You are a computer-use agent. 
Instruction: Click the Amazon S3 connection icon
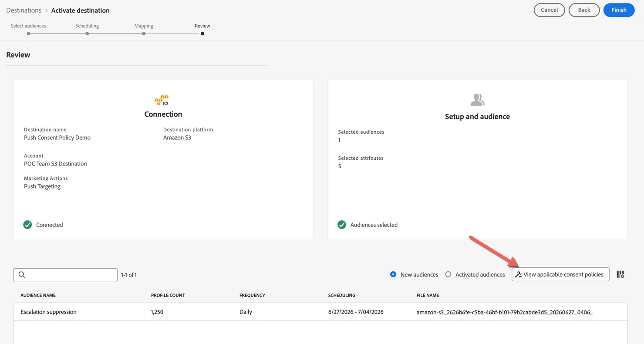click(x=162, y=100)
